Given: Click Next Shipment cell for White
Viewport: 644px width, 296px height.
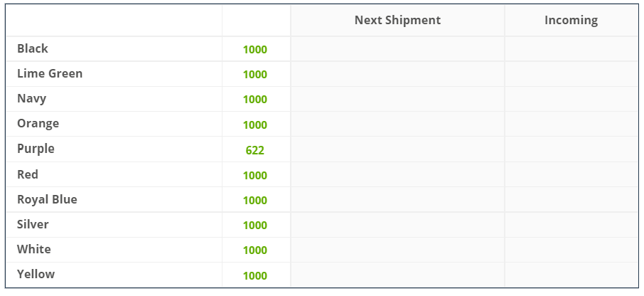Looking at the screenshot, I should 397,250.
